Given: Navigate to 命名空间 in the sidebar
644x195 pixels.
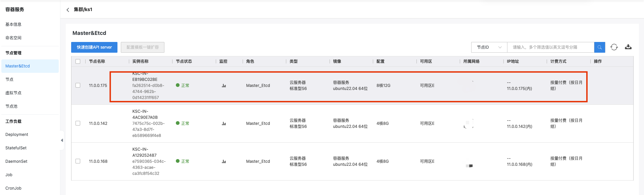Looking at the screenshot, I should pos(13,38).
